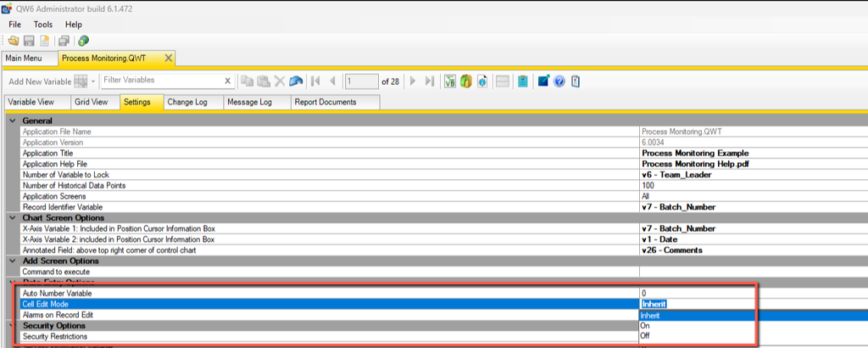Image resolution: width=868 pixels, height=348 pixels.
Task: Clear the Filter Variables box with X
Action: pyautogui.click(x=227, y=81)
